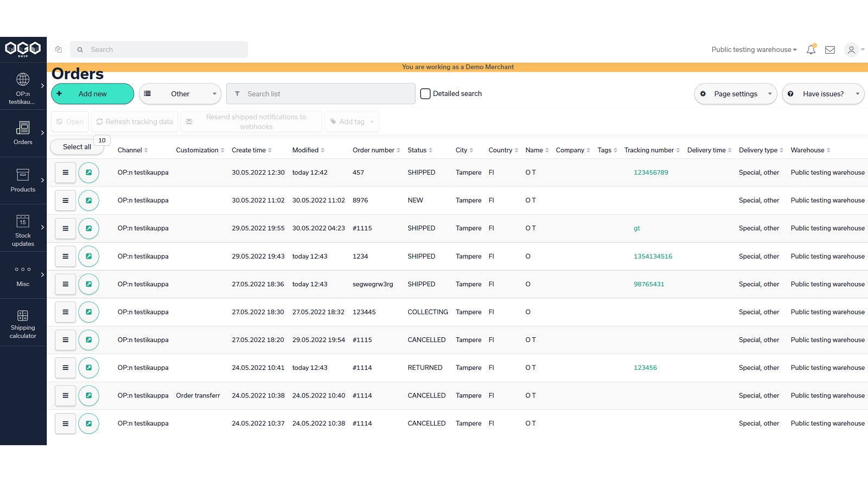Open the Page settings dropdown arrow
This screenshot has width=868, height=488.
coord(770,93)
